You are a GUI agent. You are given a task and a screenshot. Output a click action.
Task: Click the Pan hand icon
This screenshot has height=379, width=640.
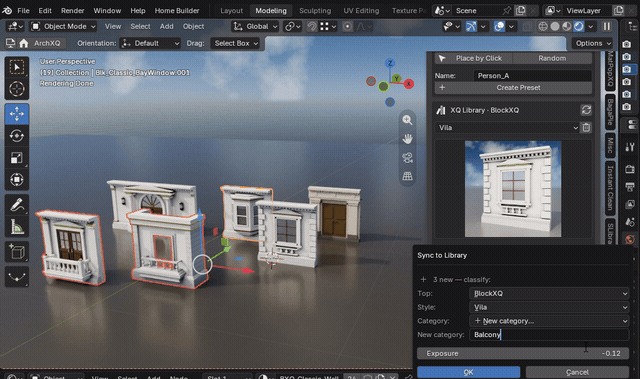coord(407,139)
